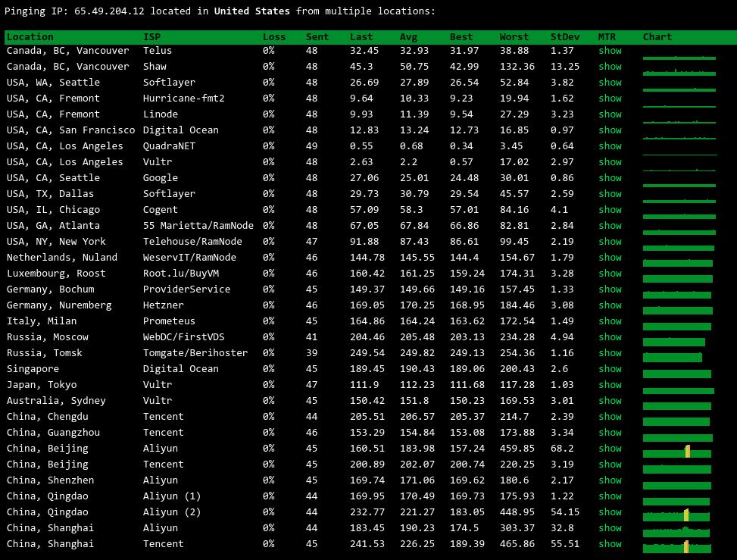Show MTR for Root.lu/BuyVM Luxembourg

610,274
